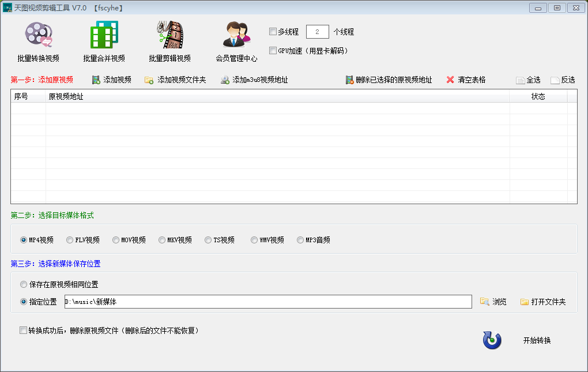Click the 全选 page icon
The image size is (588, 372).
pos(520,80)
